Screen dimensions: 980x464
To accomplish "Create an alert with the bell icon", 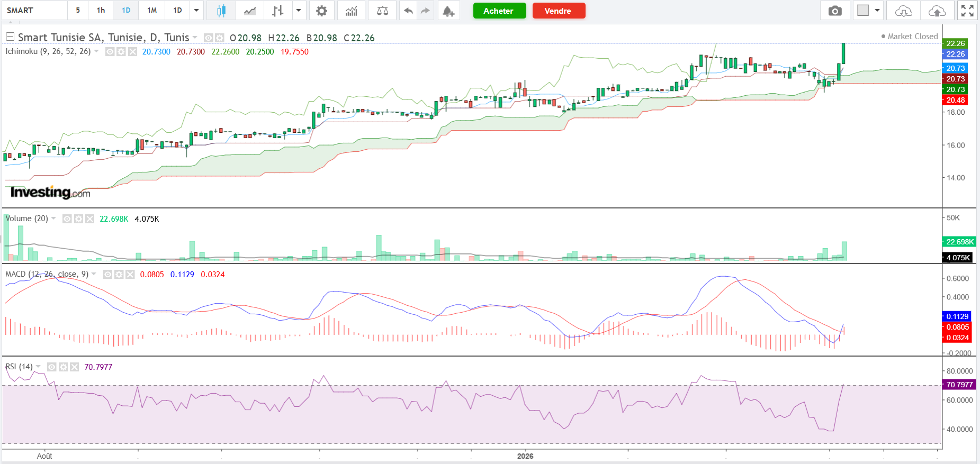I will tap(448, 11).
